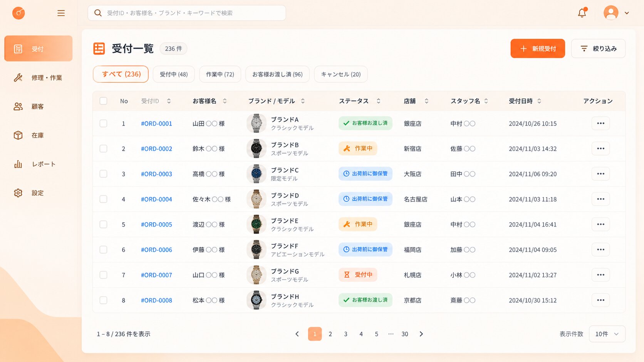The height and width of the screenshot is (362, 644).
Task: Open the 在庫 inventory section
Action: coord(38,135)
